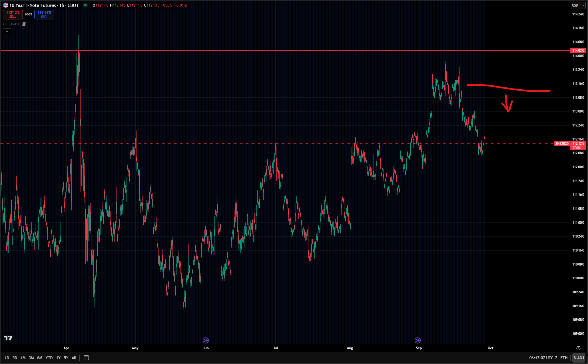Open the USD currency dropdown
588x364 pixels.
click(x=578, y=5)
